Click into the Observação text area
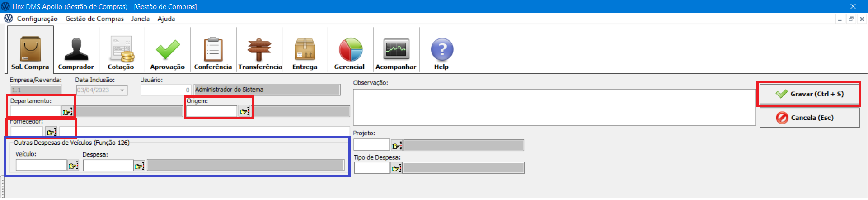The height and width of the screenshot is (200, 868). pyautogui.click(x=554, y=107)
